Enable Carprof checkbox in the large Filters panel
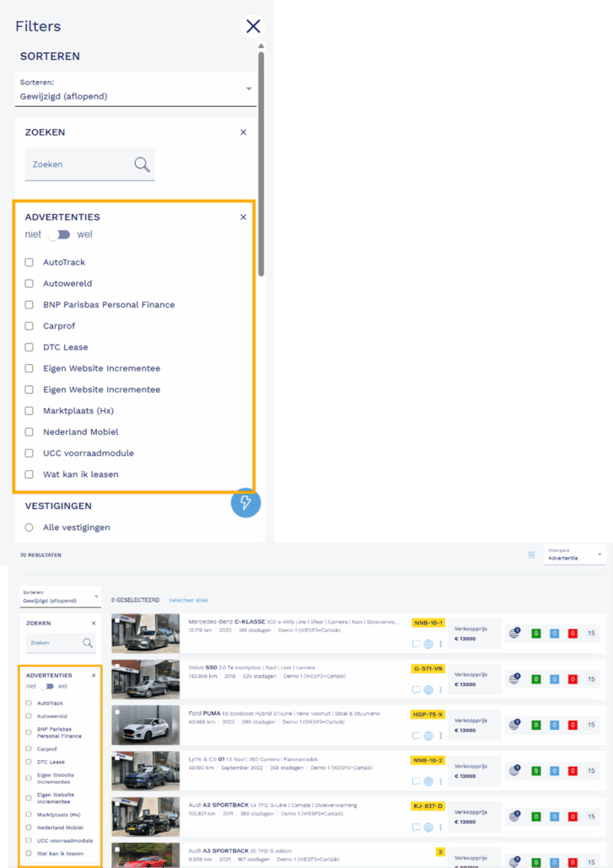 point(30,326)
